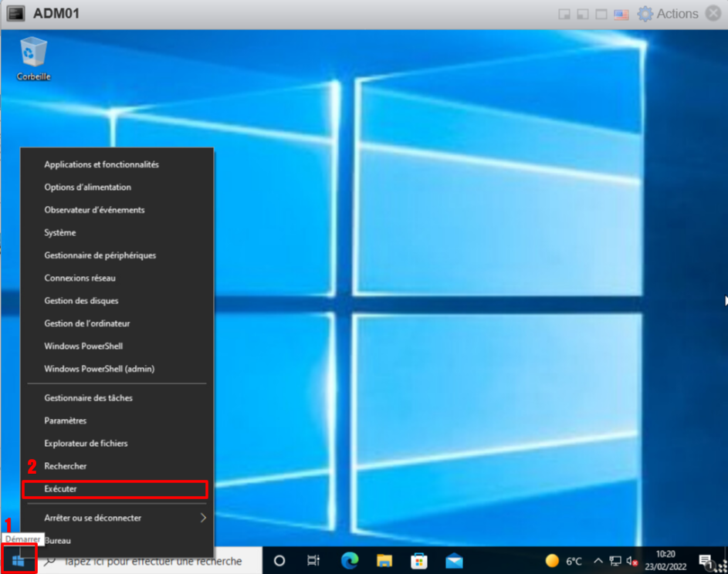Click the Cortana circle icon
Viewport: 728px width, 574px height.
coord(279,561)
